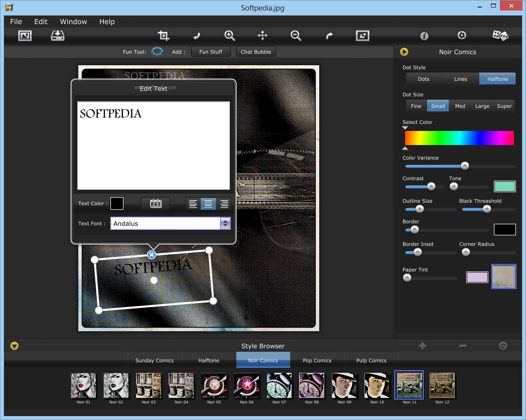
Task: Align text right in Edit Text
Action: tap(224, 204)
